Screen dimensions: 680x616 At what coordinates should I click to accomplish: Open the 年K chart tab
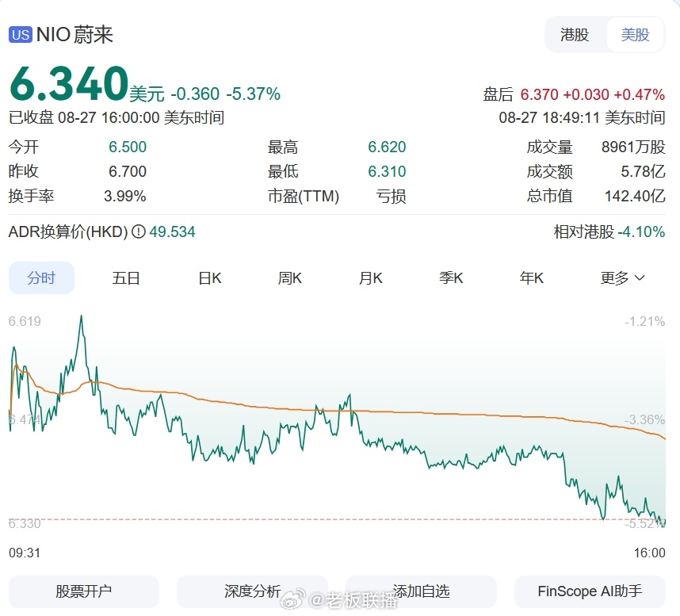point(532,277)
